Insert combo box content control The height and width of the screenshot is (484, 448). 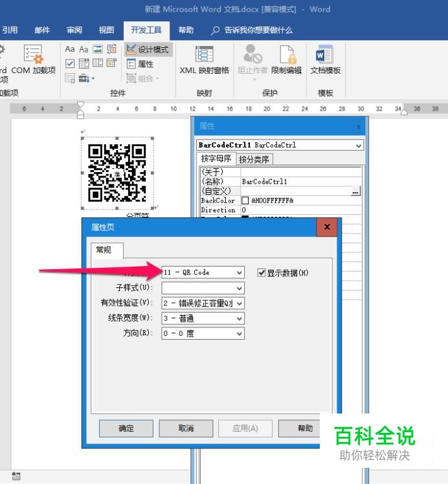[x=84, y=63]
